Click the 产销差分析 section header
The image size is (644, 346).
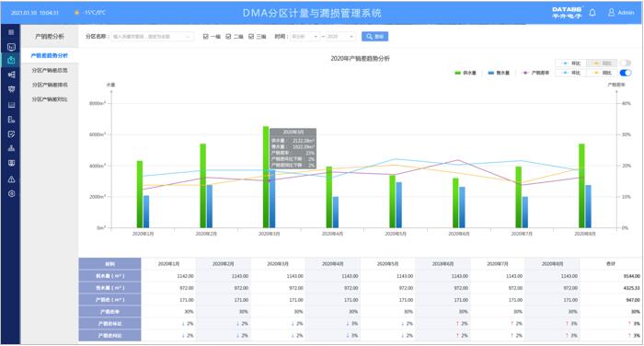tap(50, 37)
